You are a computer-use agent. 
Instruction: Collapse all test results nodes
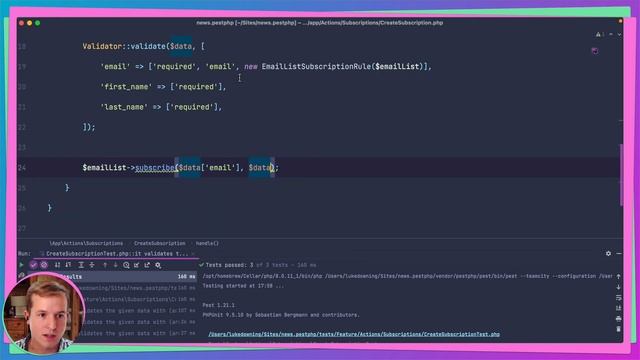pyautogui.click(x=92, y=265)
